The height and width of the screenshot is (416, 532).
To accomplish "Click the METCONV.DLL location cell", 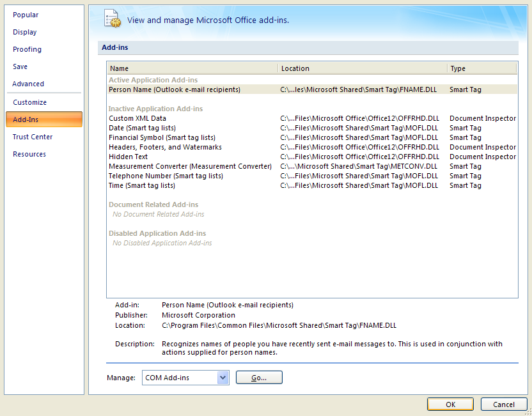I will click(359, 166).
